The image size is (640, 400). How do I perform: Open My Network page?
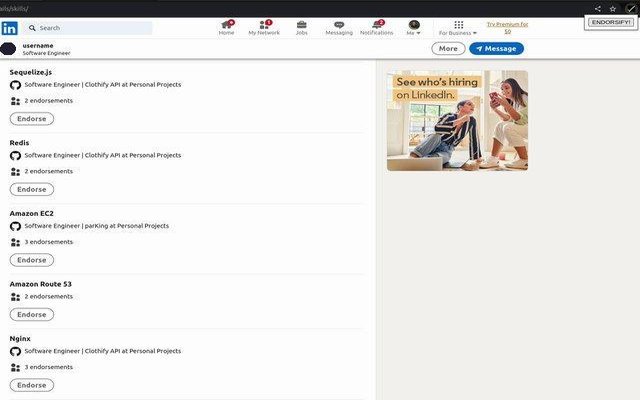(x=264, y=28)
